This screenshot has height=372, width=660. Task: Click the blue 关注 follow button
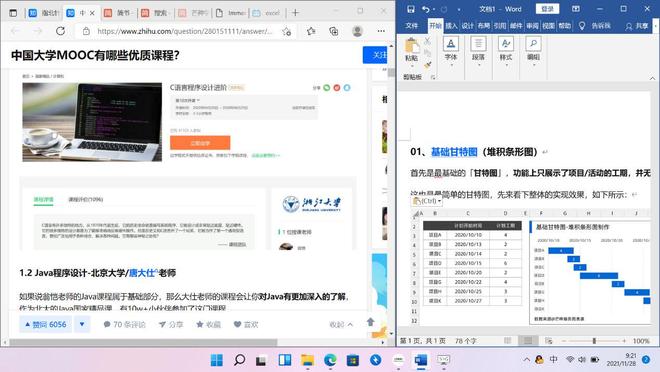[x=375, y=55]
